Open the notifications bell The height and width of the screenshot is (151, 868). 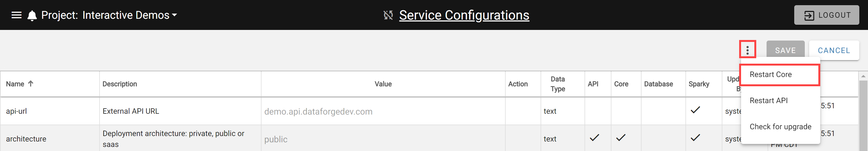click(x=32, y=16)
